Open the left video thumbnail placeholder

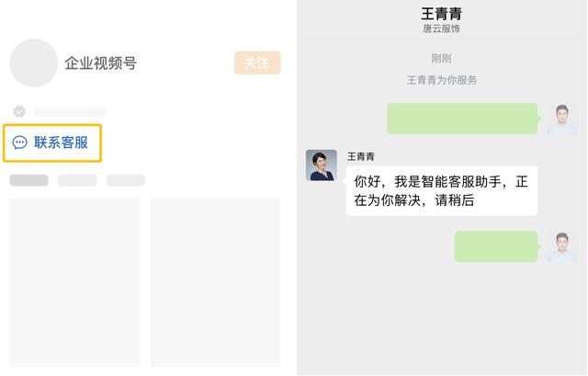pyautogui.click(x=74, y=282)
